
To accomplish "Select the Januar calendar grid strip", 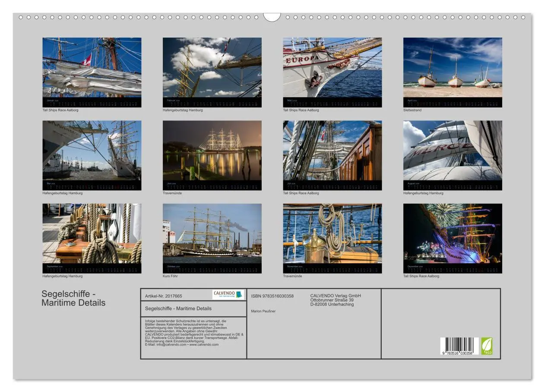I will [92, 102].
